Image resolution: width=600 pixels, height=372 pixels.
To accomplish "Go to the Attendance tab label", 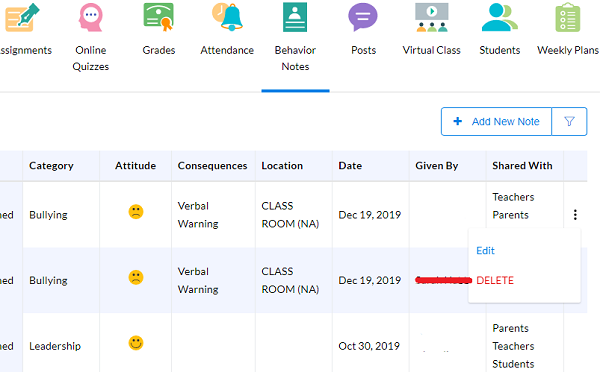I will click(x=227, y=50).
